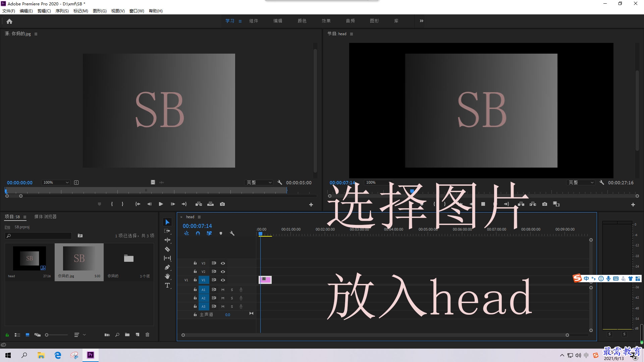The width and height of the screenshot is (644, 362).
Task: Mark In point in source monitor
Action: (x=112, y=204)
